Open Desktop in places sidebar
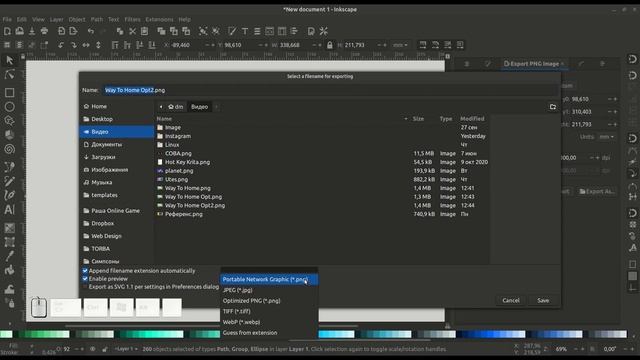The width and height of the screenshot is (640, 360). [x=117, y=119]
